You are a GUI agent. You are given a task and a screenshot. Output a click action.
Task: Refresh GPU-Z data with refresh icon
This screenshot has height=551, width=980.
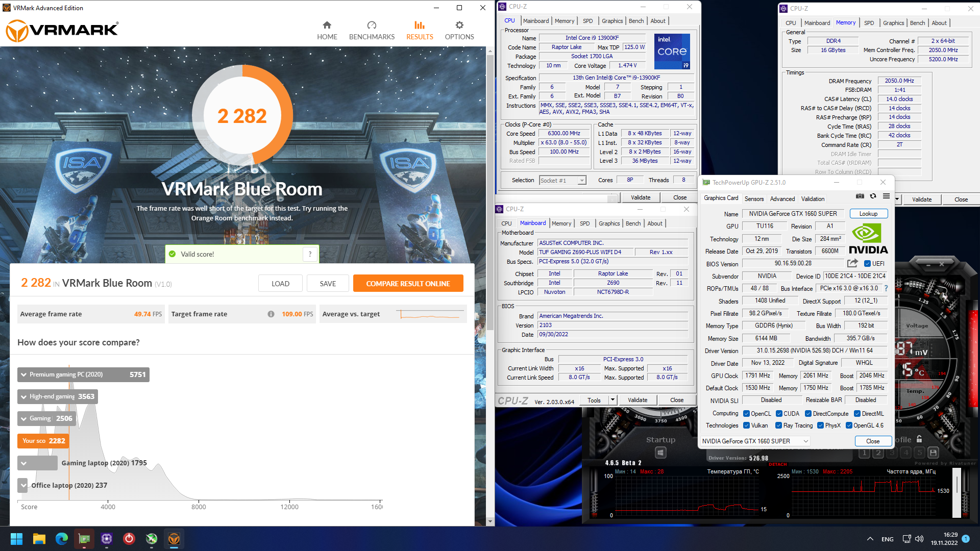coord(873,196)
